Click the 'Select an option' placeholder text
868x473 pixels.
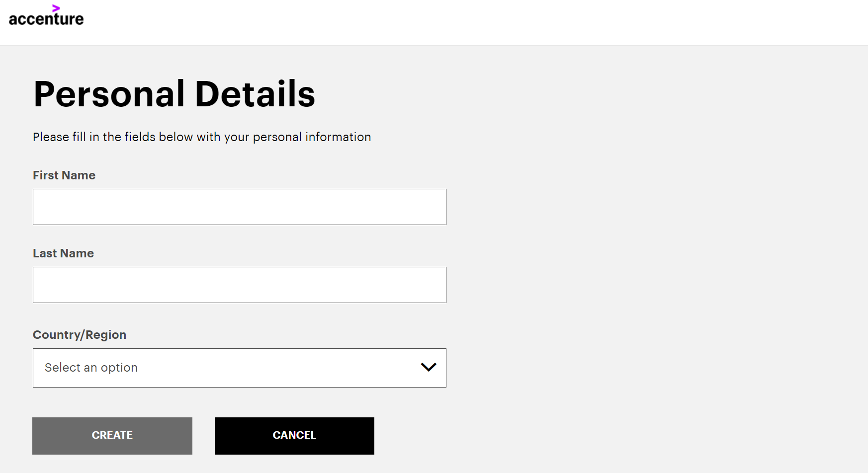coord(91,368)
